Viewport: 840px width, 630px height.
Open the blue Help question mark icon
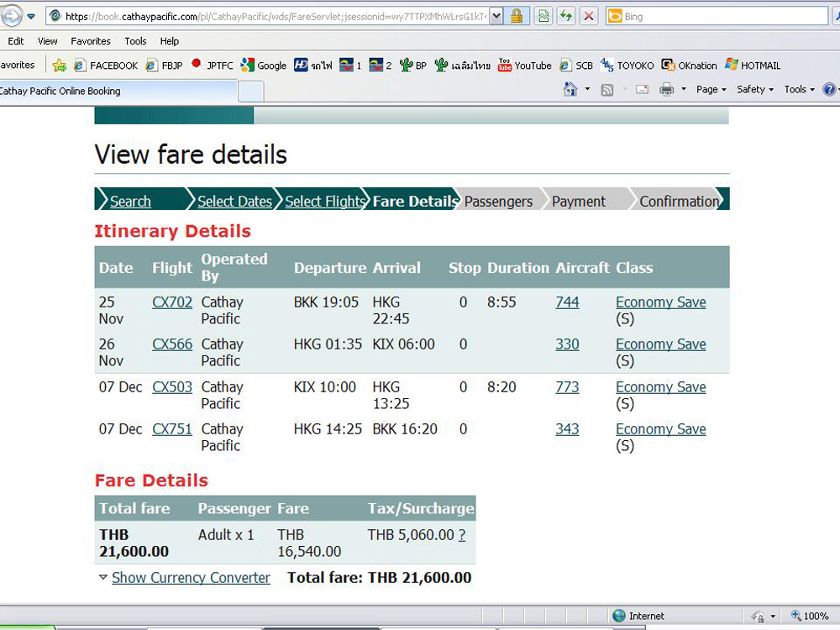(829, 90)
